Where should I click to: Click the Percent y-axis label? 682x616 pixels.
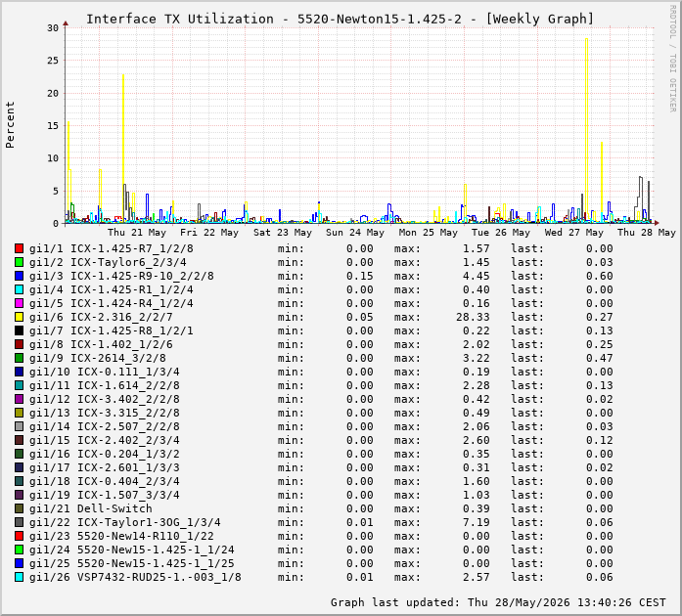[10, 125]
